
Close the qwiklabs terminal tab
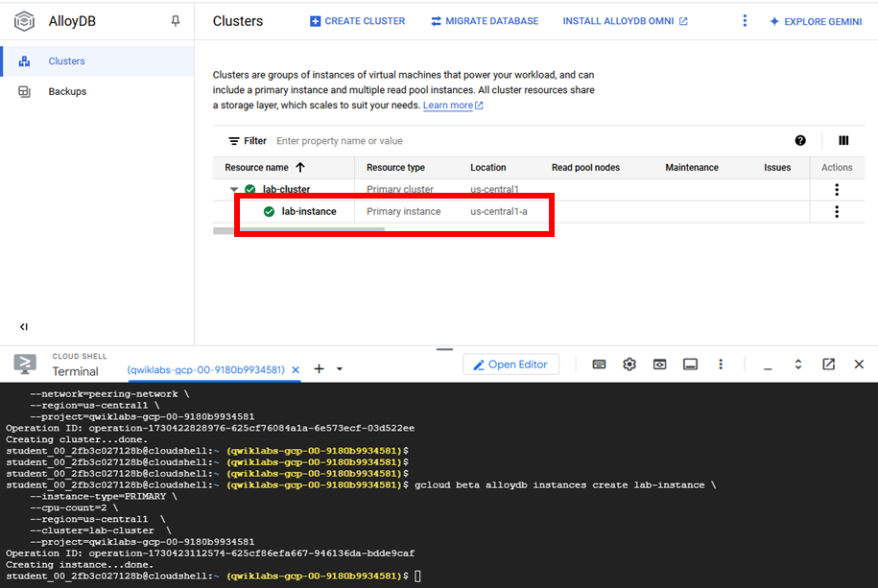[x=296, y=369]
